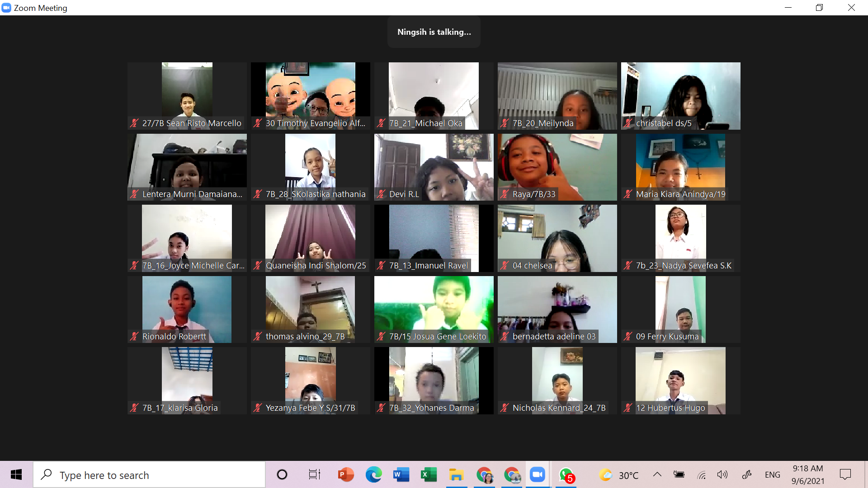Click the 'Ningsih is talking...' indicator

click(x=434, y=32)
